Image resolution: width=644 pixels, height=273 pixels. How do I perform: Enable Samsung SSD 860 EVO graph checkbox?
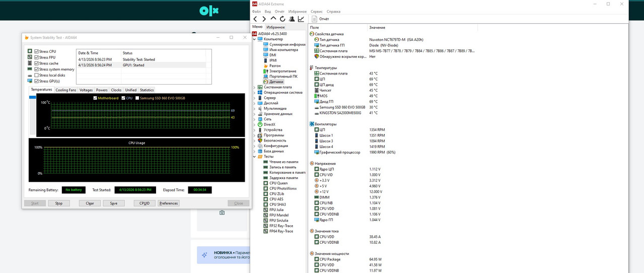pyautogui.click(x=137, y=98)
